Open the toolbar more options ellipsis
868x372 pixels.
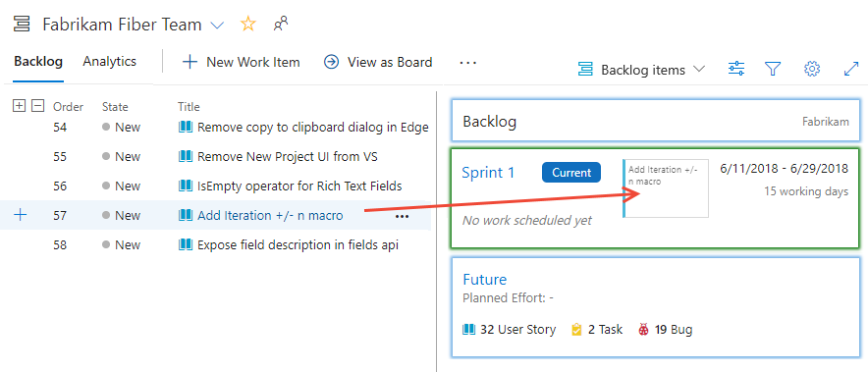[467, 63]
